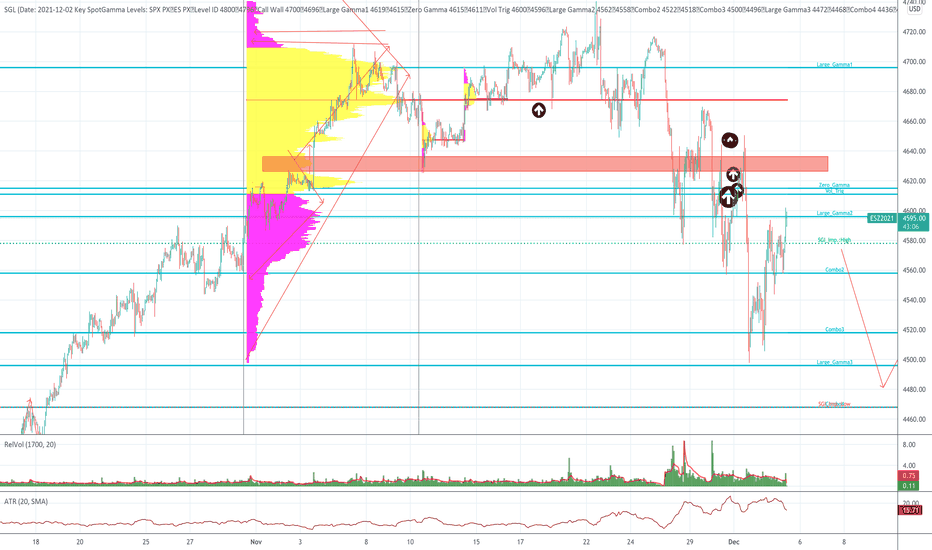The image size is (932, 550).
Task: Click the 4720.00 price axis label
Action: (x=914, y=32)
